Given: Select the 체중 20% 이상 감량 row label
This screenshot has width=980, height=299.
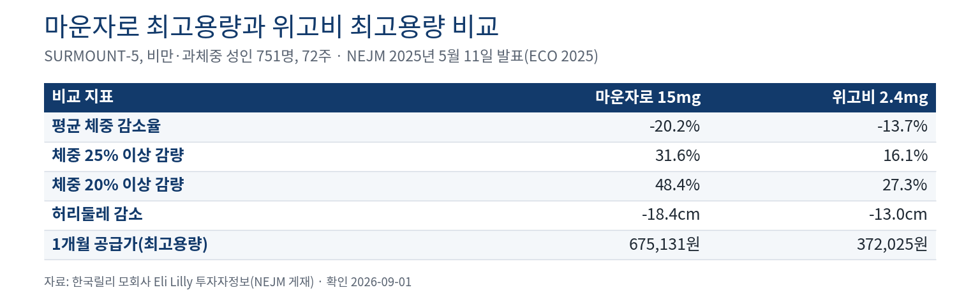Looking at the screenshot, I should [118, 185].
